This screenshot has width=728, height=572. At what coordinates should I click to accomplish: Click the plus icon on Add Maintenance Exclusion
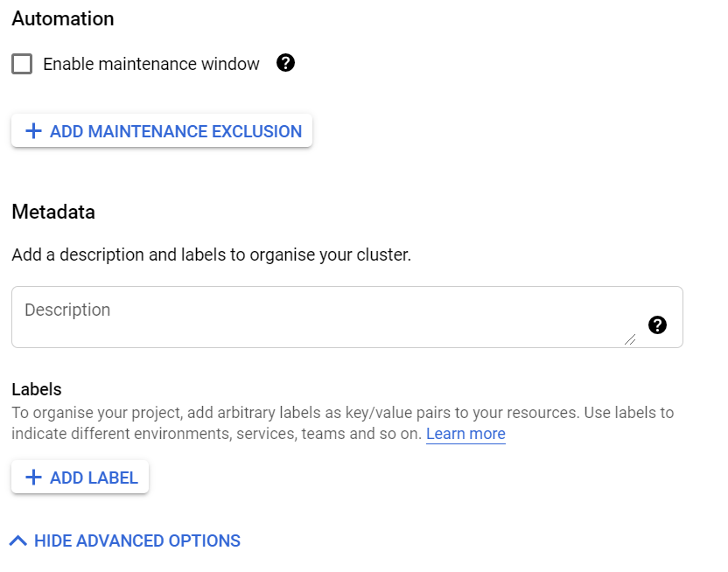(x=33, y=130)
